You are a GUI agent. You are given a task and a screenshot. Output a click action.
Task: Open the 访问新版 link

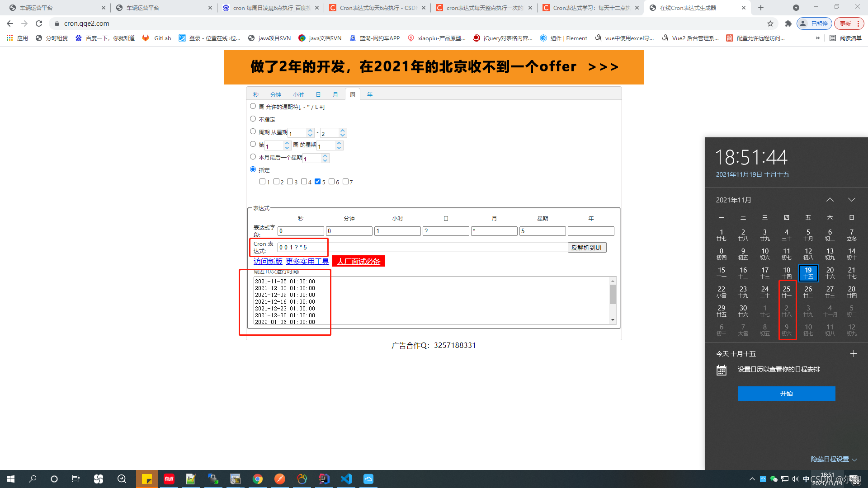click(268, 261)
